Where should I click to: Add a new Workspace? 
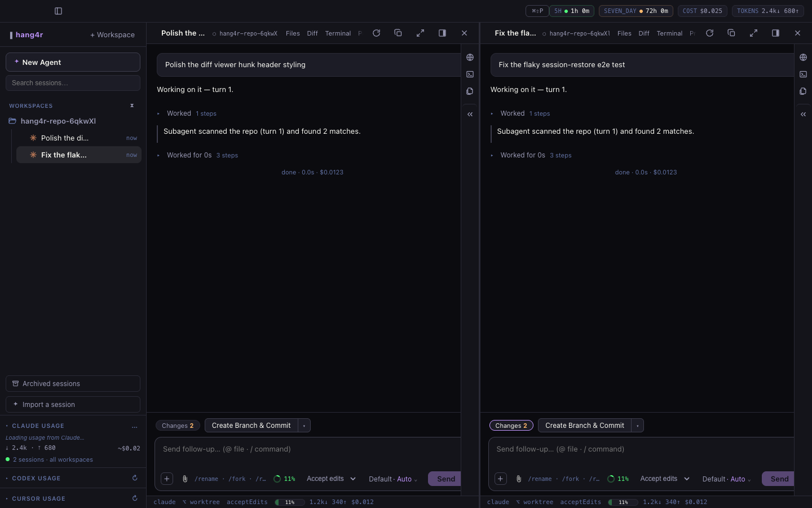113,34
